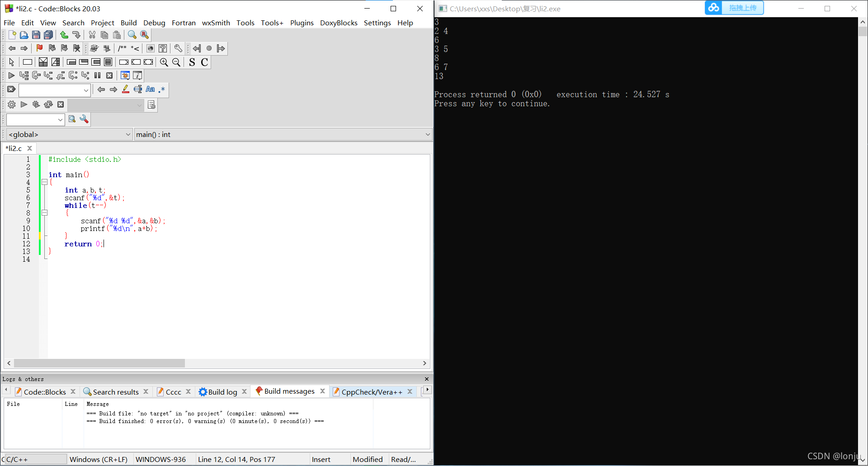Click the editor horizontal scrollbar thumb
This screenshot has width=868, height=466.
coord(99,363)
